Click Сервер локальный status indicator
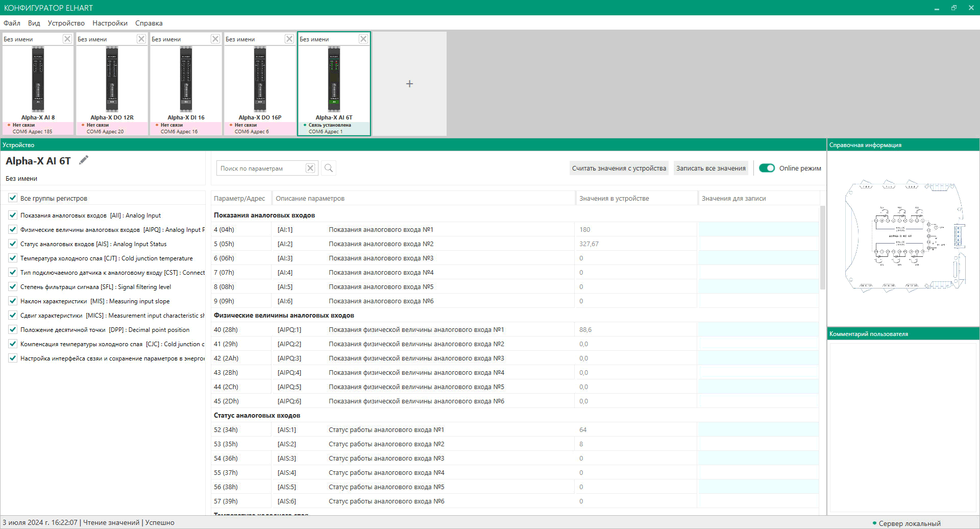Screen dimensions: 980x529 pyautogui.click(x=906, y=523)
